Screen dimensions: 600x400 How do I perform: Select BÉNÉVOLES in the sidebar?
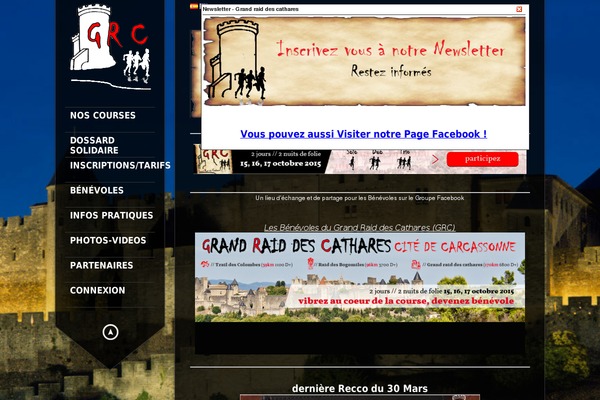[x=97, y=190]
